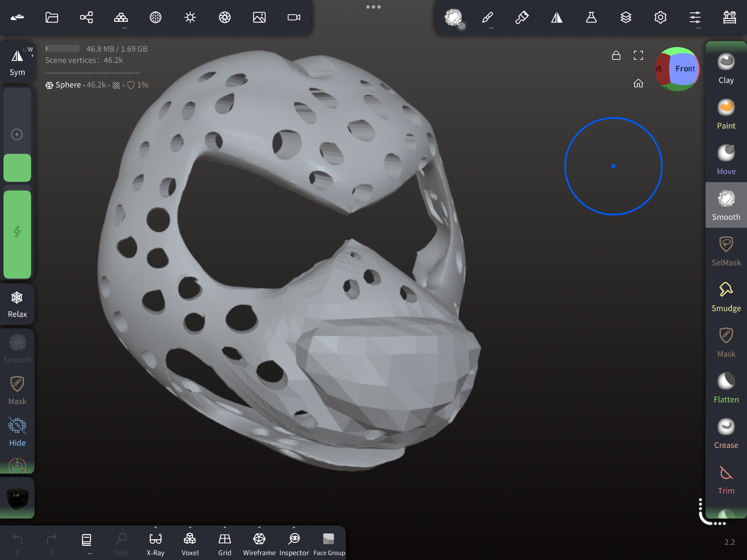This screenshot has height=560, width=747.
Task: Pick the Crease tool
Action: (x=726, y=433)
